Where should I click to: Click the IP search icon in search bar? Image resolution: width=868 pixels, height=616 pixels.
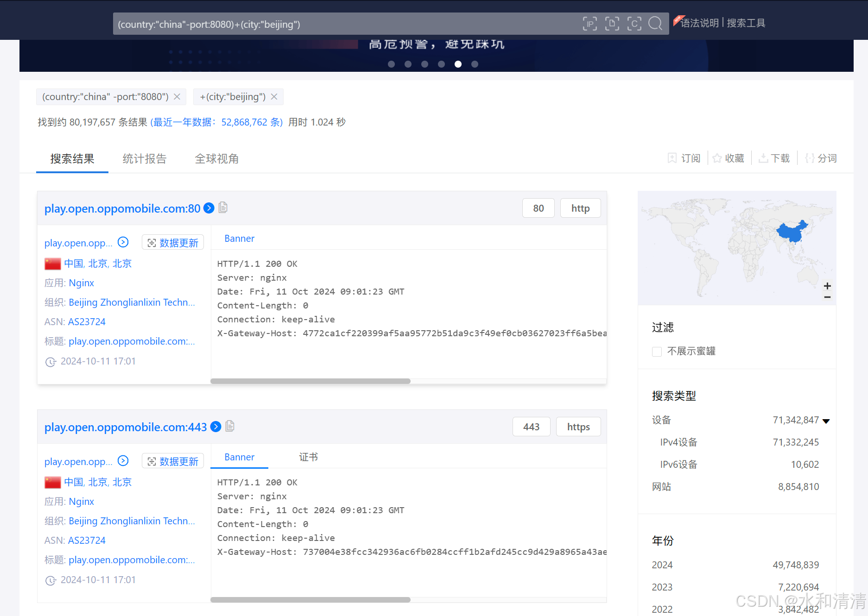[589, 24]
